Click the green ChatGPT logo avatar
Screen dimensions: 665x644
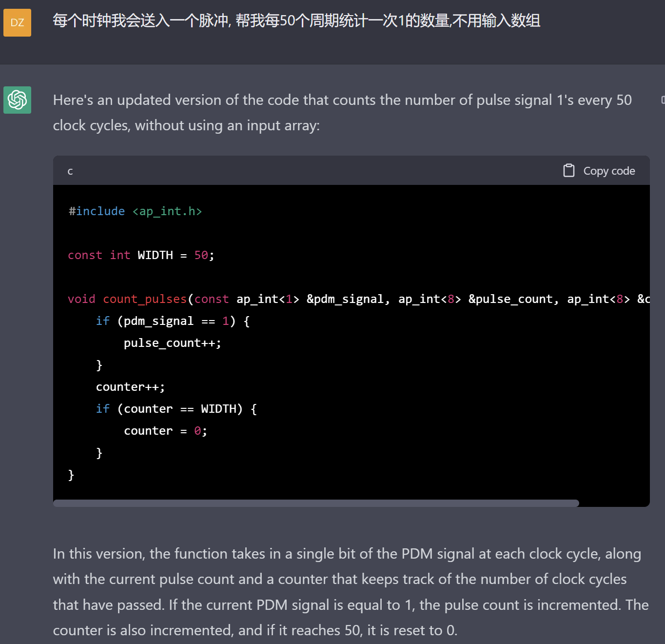click(17, 100)
